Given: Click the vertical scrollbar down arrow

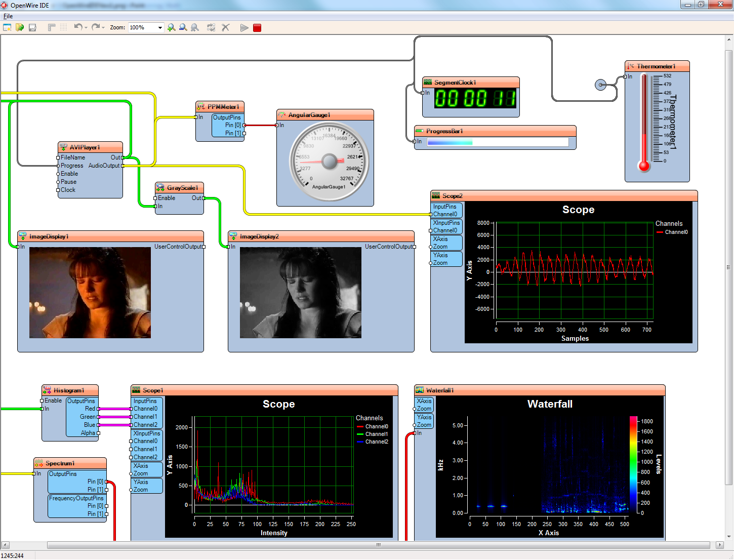Looking at the screenshot, I should (729, 536).
